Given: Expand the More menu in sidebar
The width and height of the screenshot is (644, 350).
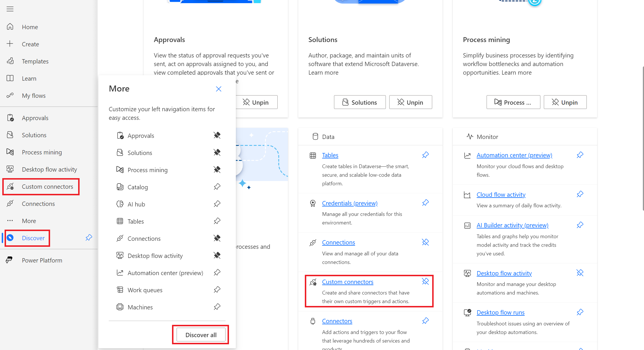Looking at the screenshot, I should pyautogui.click(x=29, y=221).
